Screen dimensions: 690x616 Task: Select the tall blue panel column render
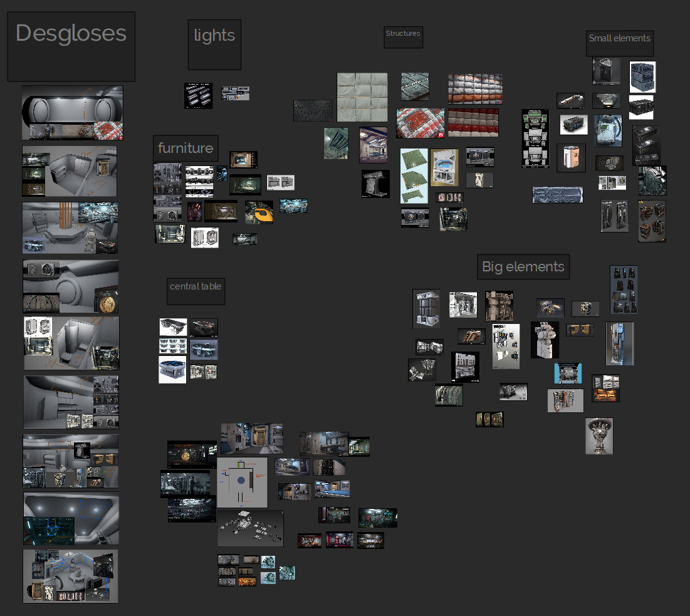(620, 343)
